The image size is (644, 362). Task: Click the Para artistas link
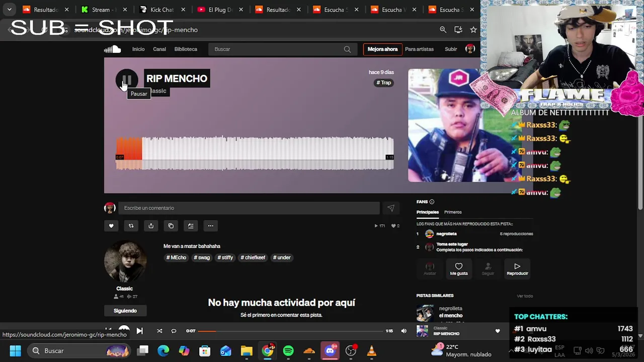pos(419,49)
